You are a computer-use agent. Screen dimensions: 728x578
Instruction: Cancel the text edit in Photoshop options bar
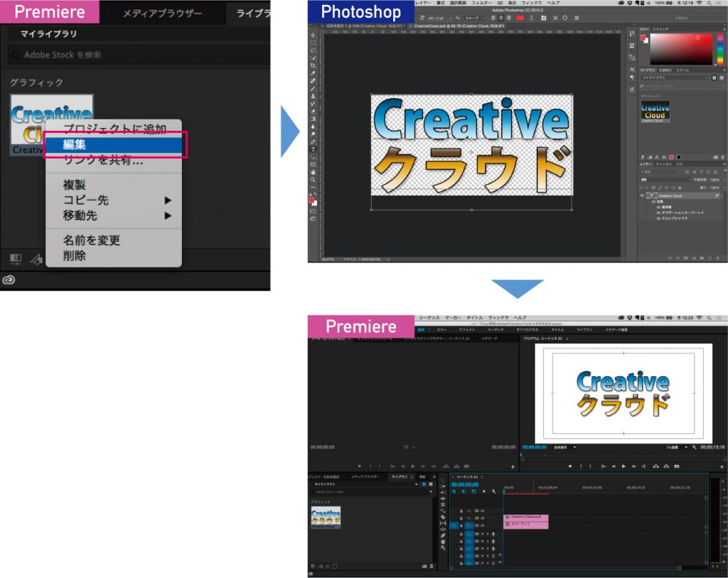click(x=555, y=18)
